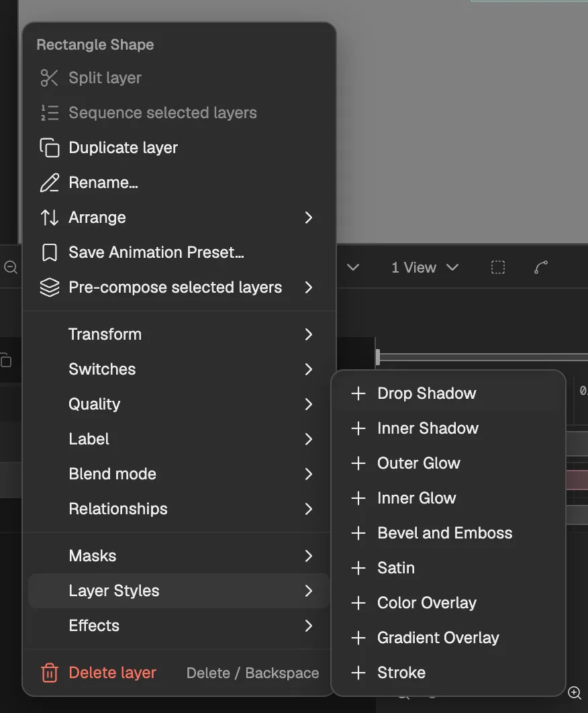Open the 1 View dropdown
588x713 pixels.
425,267
